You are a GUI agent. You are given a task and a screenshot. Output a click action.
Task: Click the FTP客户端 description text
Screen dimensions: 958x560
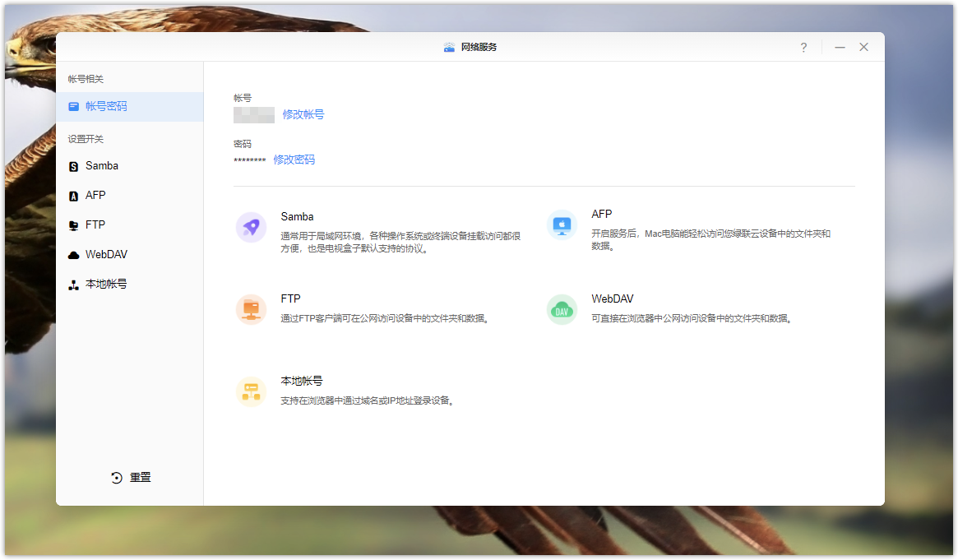point(385,318)
